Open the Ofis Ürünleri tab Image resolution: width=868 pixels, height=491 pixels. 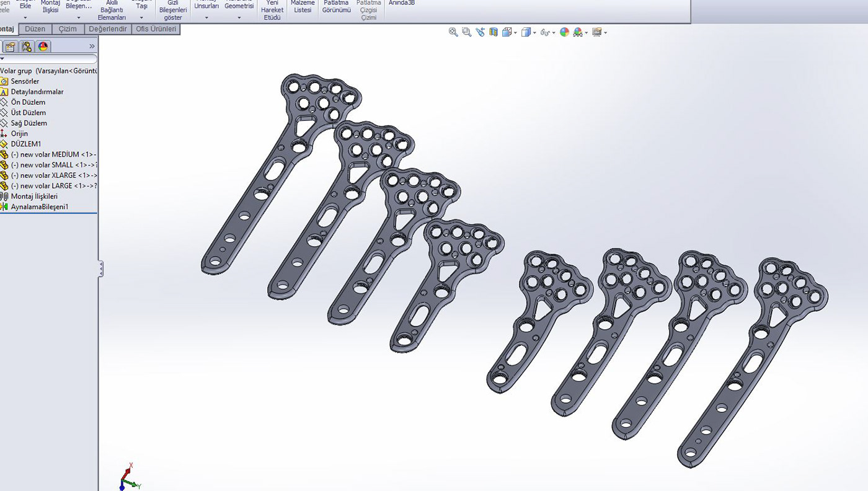(156, 29)
